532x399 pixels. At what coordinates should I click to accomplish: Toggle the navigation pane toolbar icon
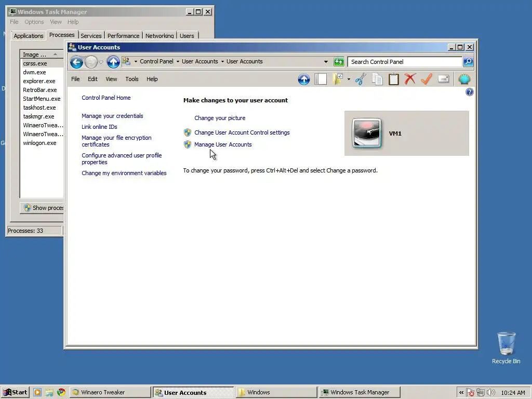click(320, 79)
